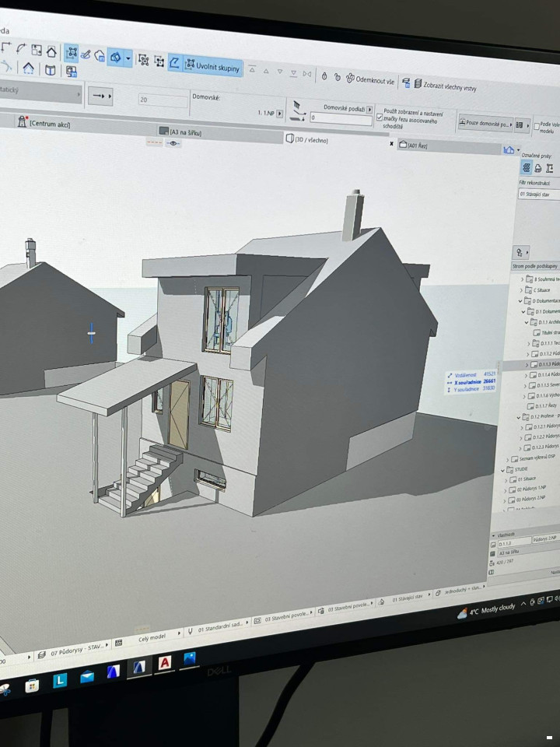Click the cloud with sheet icon
Screen dimensions: 560x747
coord(100,56)
